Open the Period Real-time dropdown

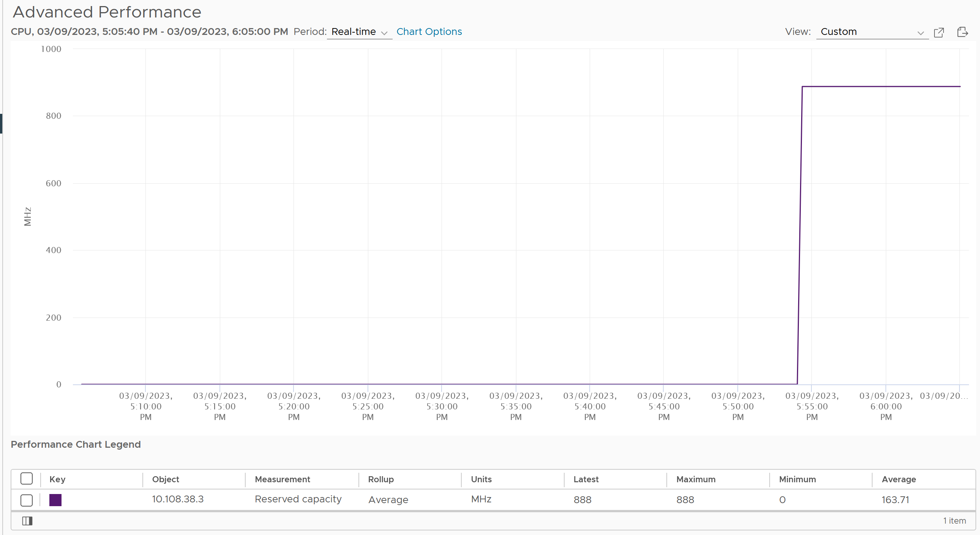click(x=360, y=32)
